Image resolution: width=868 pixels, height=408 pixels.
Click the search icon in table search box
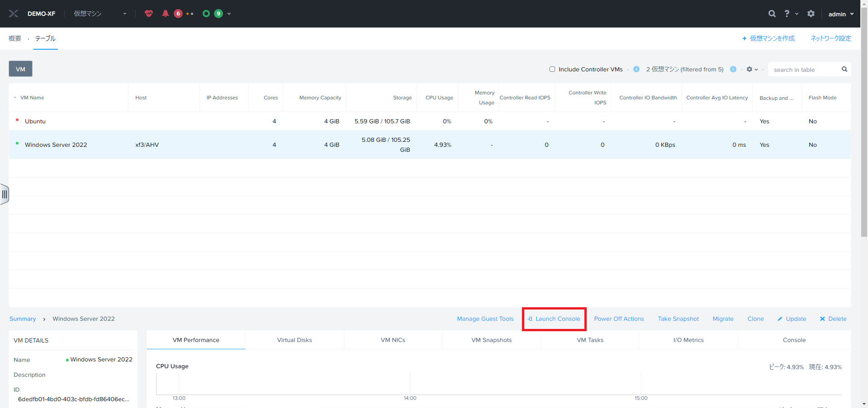844,69
